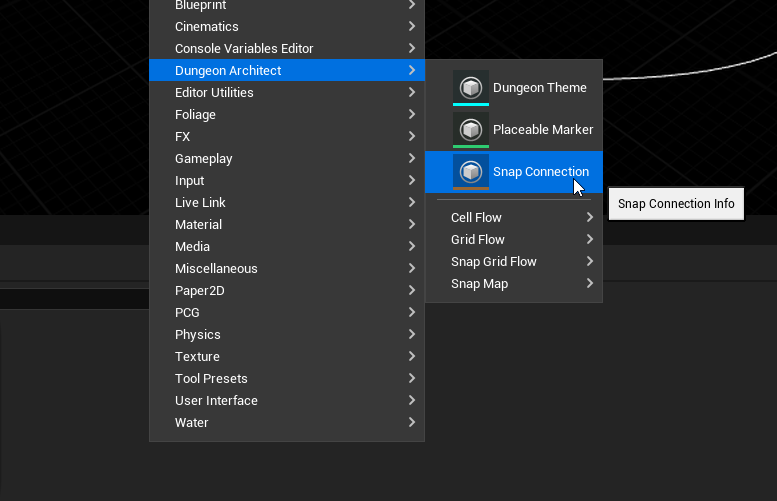Expand the Physics chevron arrow
This screenshot has width=777, height=501.
pyautogui.click(x=412, y=334)
